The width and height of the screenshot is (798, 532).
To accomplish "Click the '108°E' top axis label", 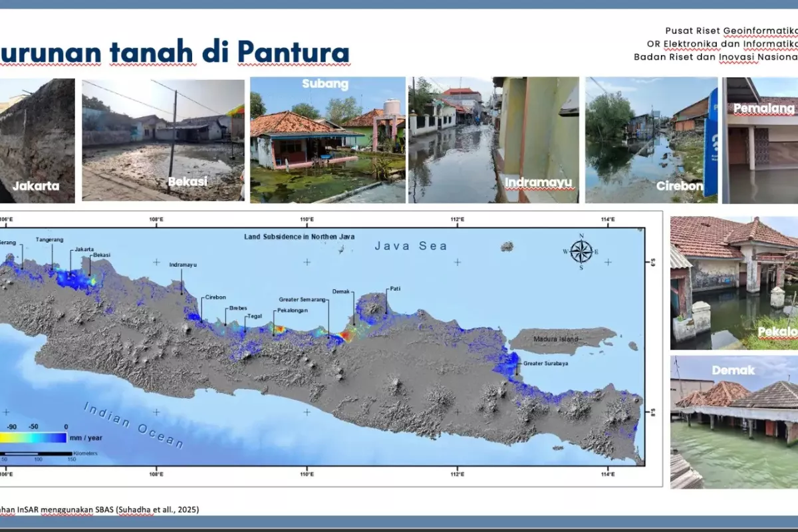I will tap(156, 219).
